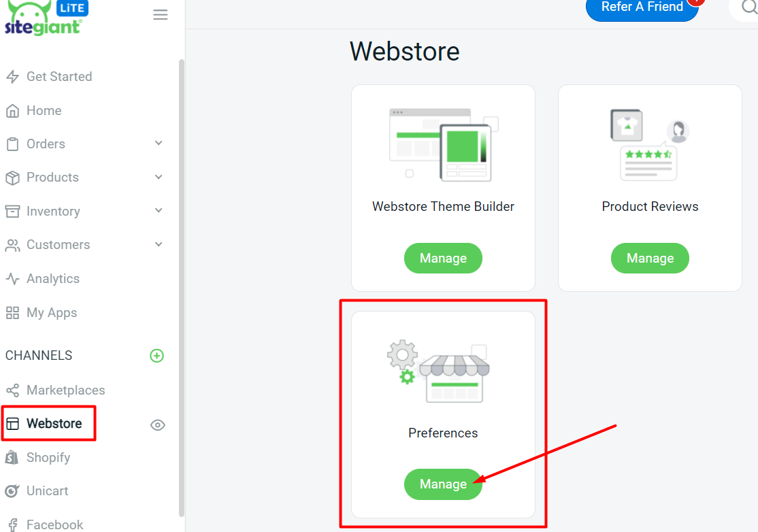Click the SiteGiant Lite logo
This screenshot has height=532, width=758.
pyautogui.click(x=45, y=18)
